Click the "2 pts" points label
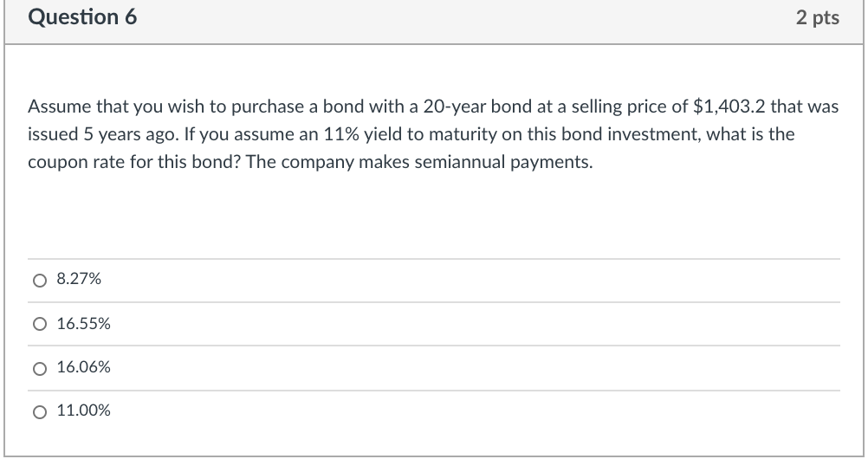Image resolution: width=868 pixels, height=459 pixels. (x=817, y=17)
